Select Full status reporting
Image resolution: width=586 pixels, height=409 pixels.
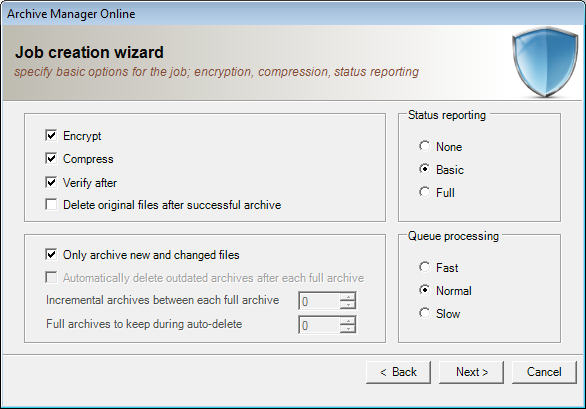(424, 193)
